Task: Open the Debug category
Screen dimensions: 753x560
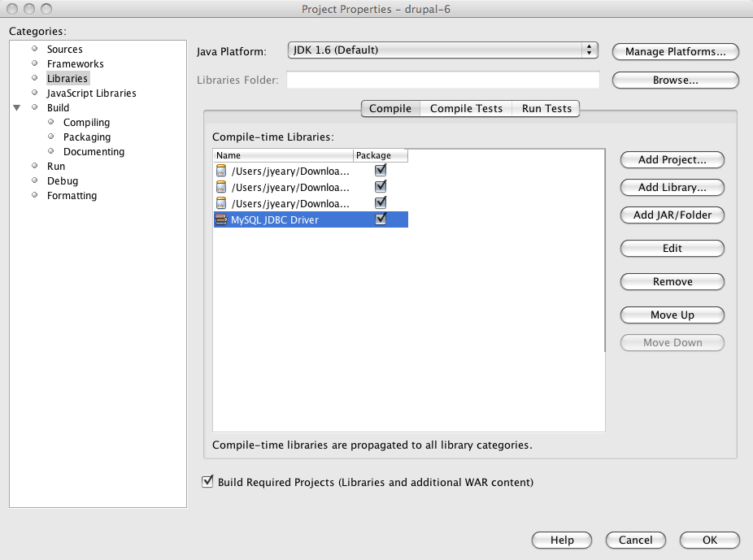Action: [63, 181]
